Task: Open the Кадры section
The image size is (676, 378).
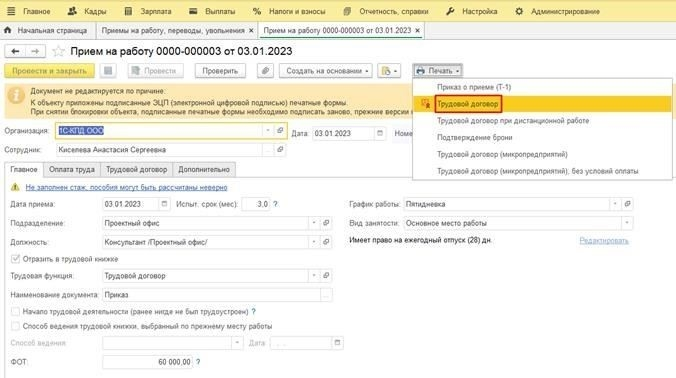Action: (87, 11)
